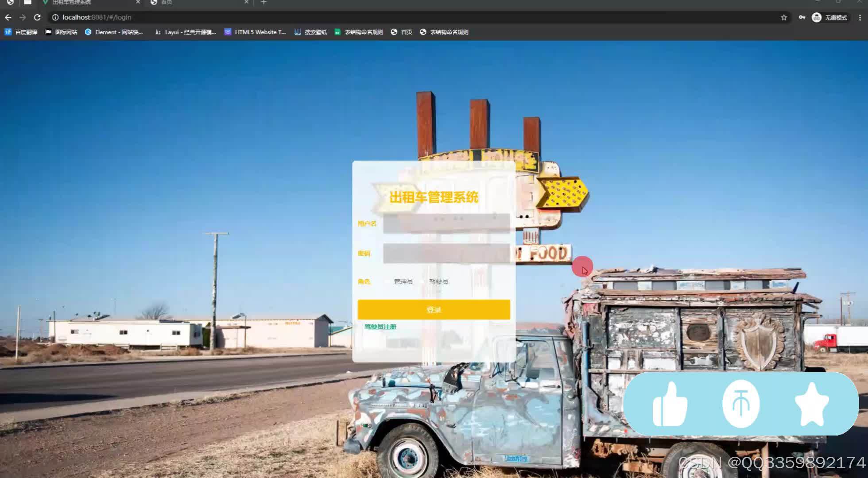Click the thumbs-up like icon

(670, 404)
